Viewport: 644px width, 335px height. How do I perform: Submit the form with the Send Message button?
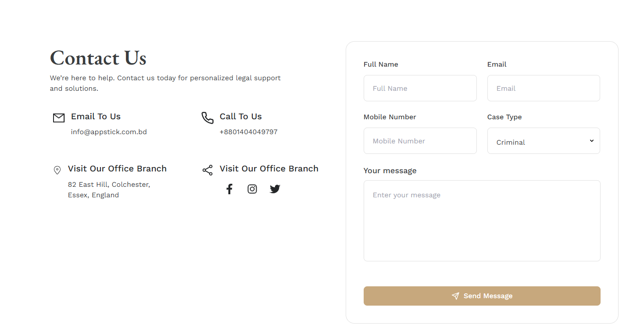(x=482, y=296)
